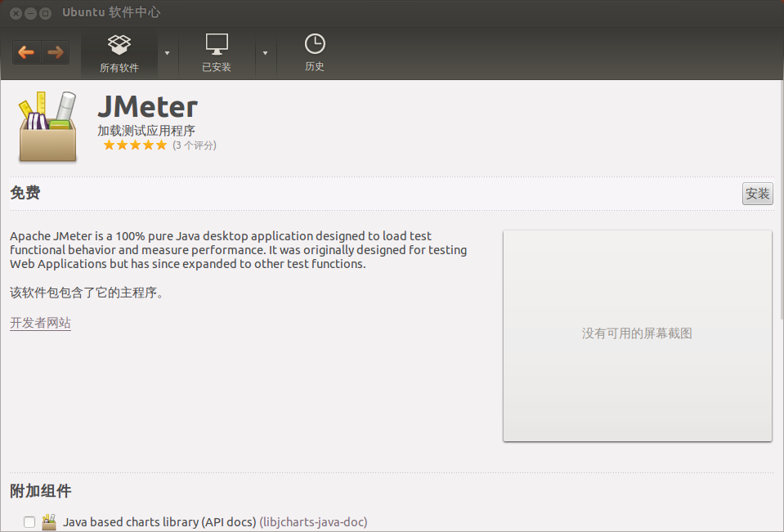
Task: Close the Ubuntu Software Center window
Action: coord(16,14)
